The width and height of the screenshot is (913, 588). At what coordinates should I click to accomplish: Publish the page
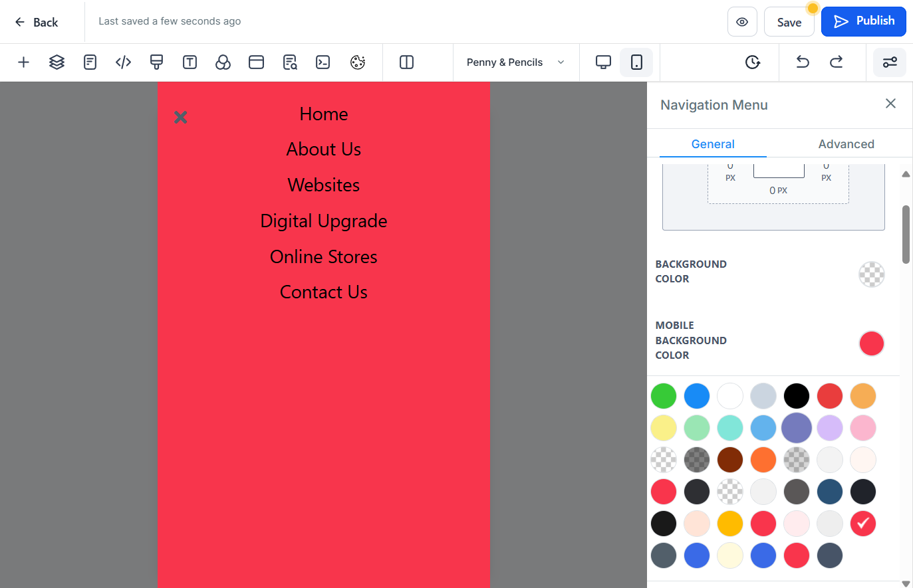[864, 21]
